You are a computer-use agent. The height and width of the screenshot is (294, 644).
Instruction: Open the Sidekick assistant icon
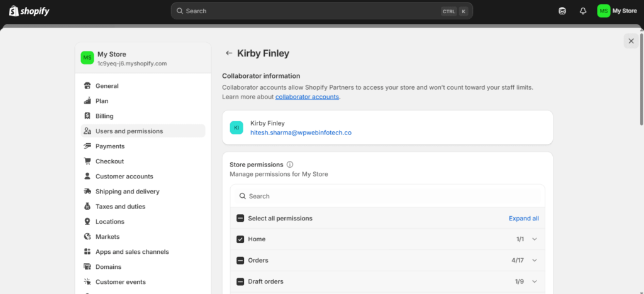562,11
